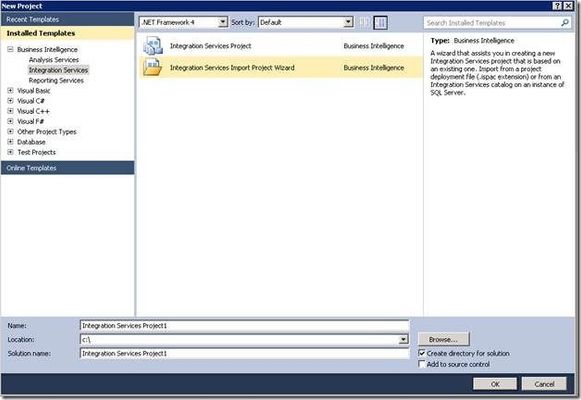Image resolution: width=581 pixels, height=400 pixels.
Task: Select Integration Services Import Project Wizard template
Action: [232, 68]
